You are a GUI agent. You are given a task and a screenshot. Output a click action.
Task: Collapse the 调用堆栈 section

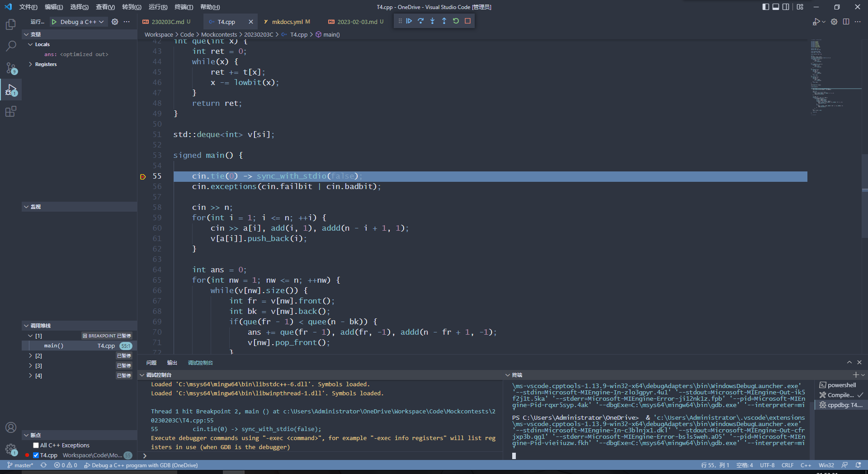coord(80,326)
